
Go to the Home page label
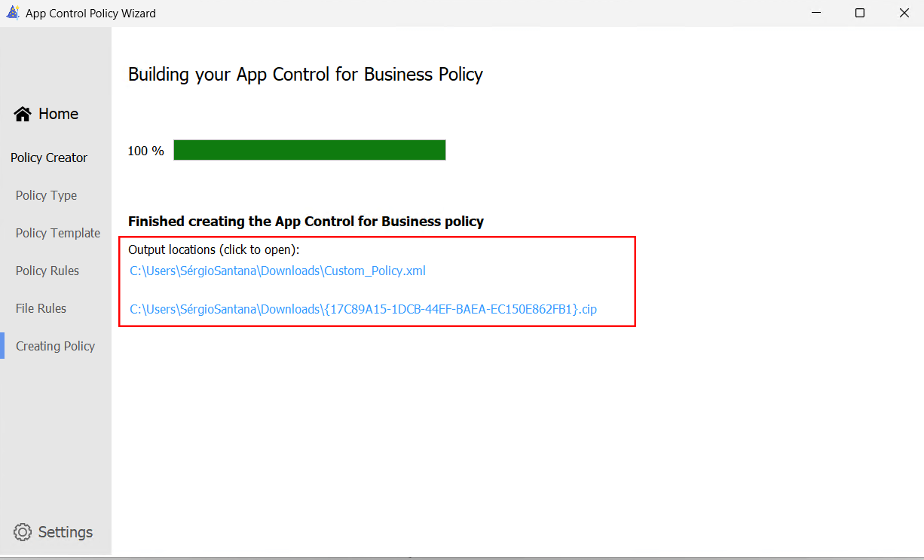click(x=58, y=114)
